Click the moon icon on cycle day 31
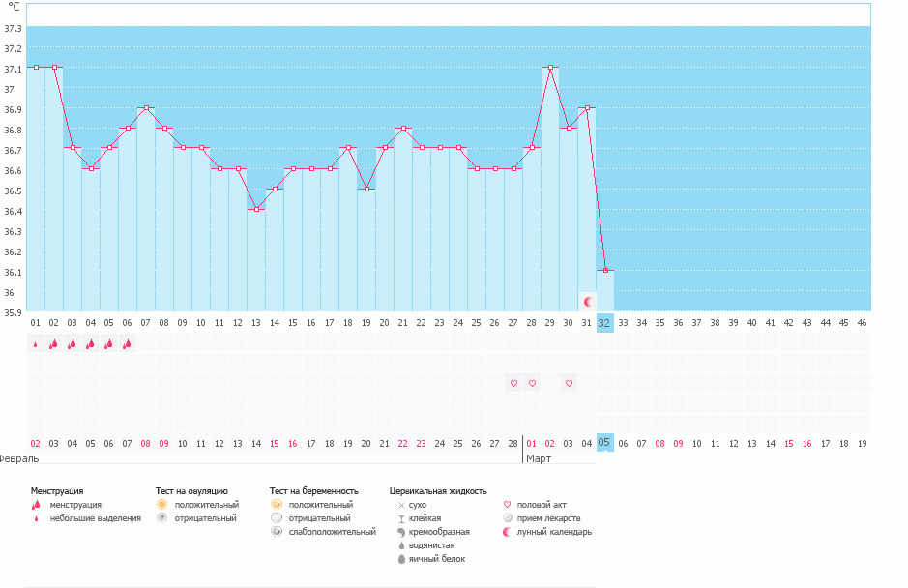 pyautogui.click(x=587, y=302)
